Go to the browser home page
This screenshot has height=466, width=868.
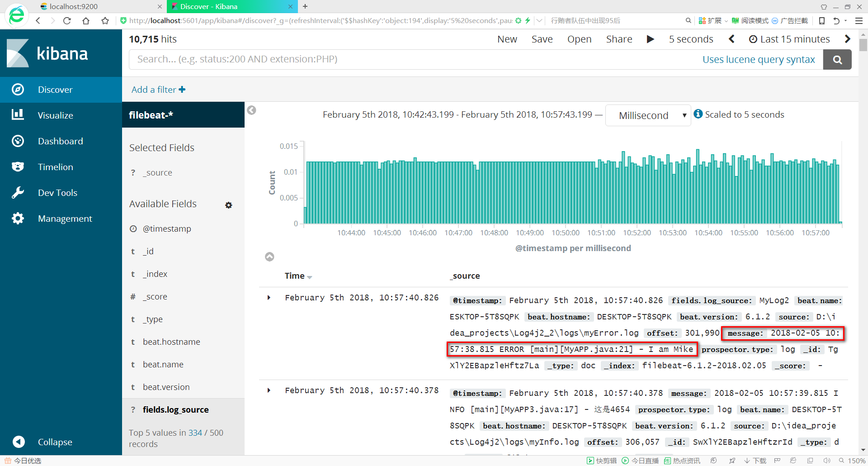click(x=86, y=20)
